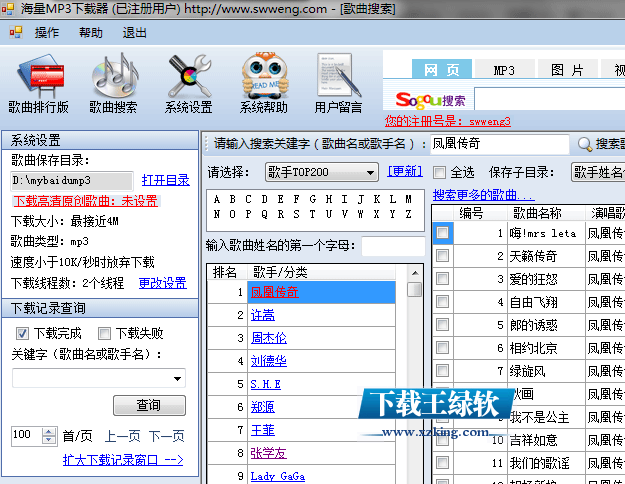Open 系统帮助 owl icon
Image resolution: width=625 pixels, height=484 pixels.
point(263,83)
